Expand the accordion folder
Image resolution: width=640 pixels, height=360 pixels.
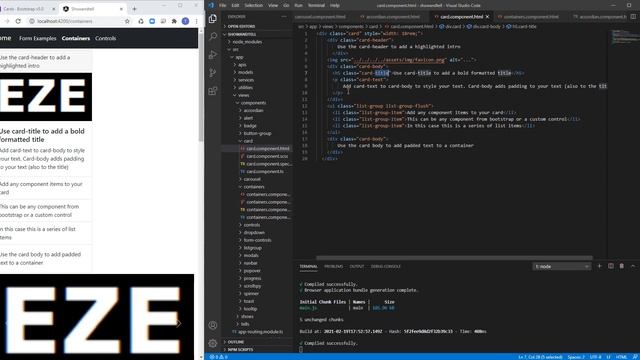(x=253, y=110)
